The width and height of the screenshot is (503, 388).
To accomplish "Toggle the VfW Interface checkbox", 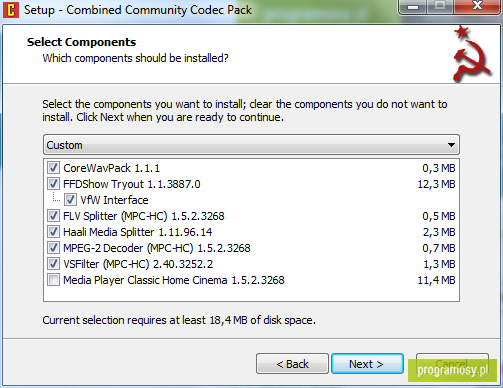I will (x=70, y=200).
